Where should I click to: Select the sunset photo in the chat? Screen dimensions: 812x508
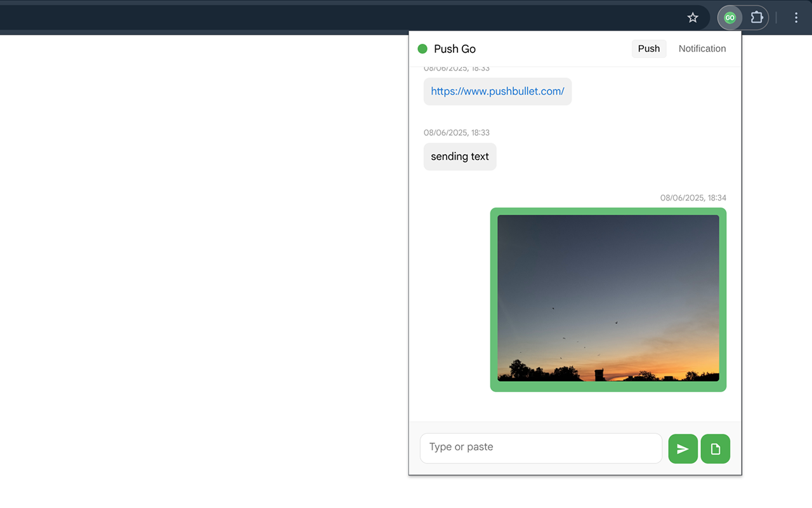[608, 299]
